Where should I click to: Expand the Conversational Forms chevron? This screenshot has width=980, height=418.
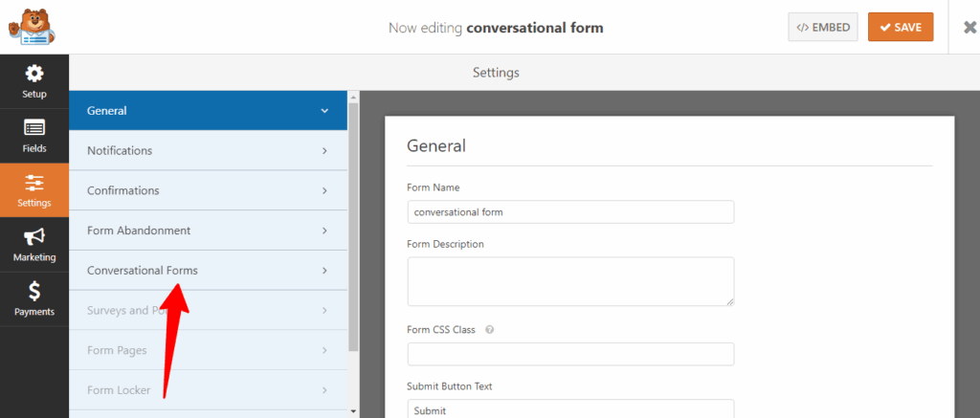324,271
